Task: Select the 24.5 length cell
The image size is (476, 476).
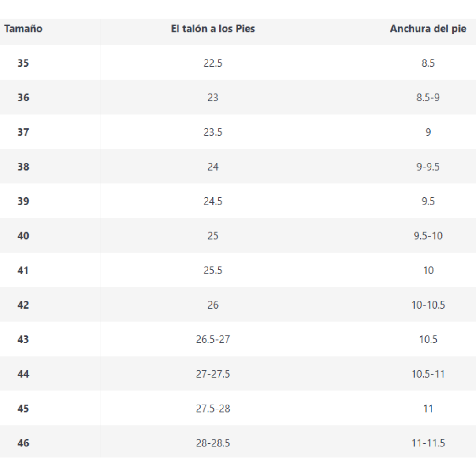Action: point(213,201)
